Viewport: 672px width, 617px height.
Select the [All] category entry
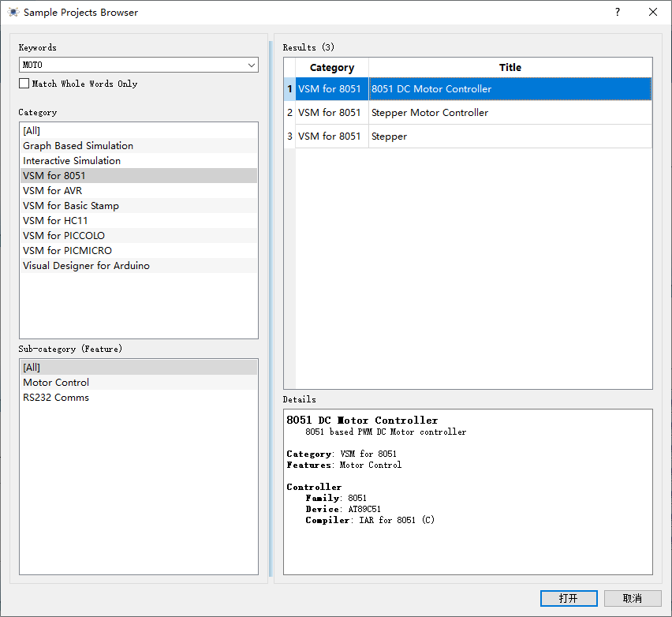pyautogui.click(x=32, y=131)
